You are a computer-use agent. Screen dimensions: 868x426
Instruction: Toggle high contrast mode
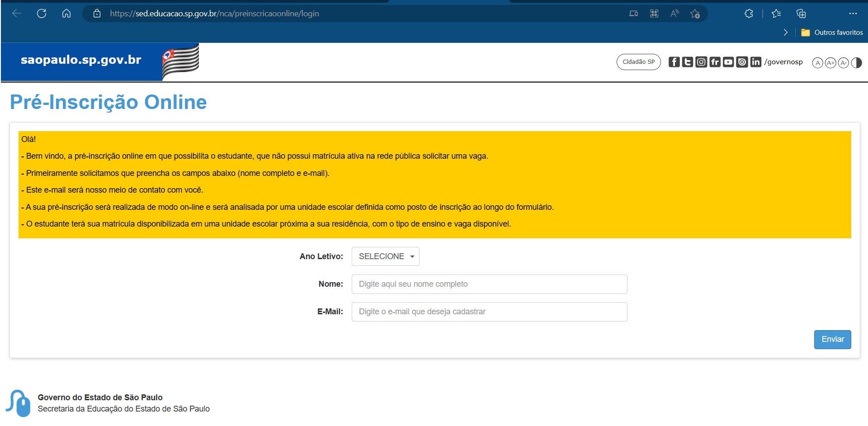pyautogui.click(x=857, y=63)
